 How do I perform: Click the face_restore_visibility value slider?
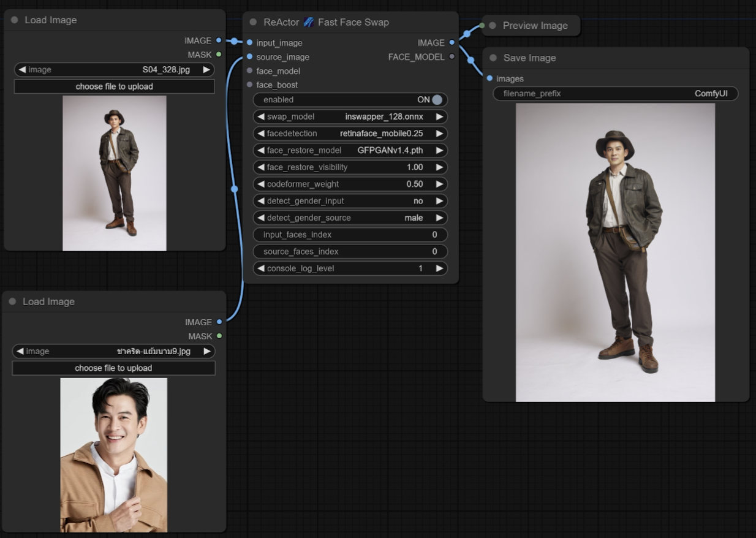pos(350,167)
